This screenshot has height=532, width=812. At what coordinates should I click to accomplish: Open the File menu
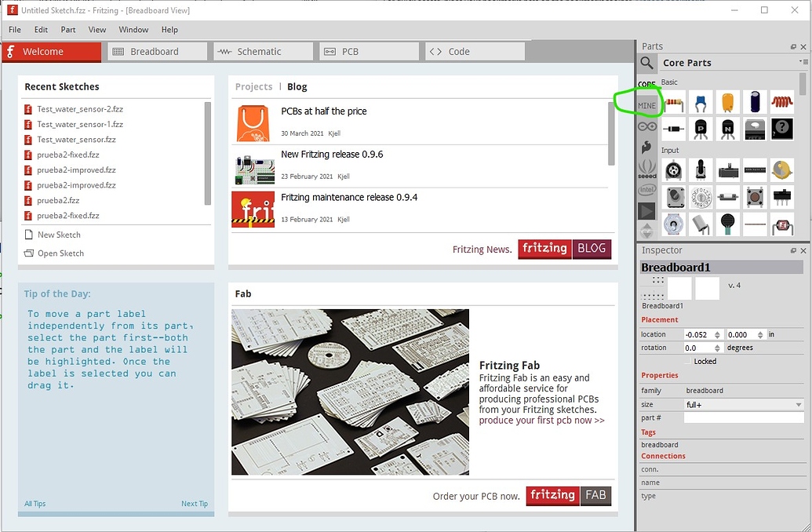pos(15,30)
